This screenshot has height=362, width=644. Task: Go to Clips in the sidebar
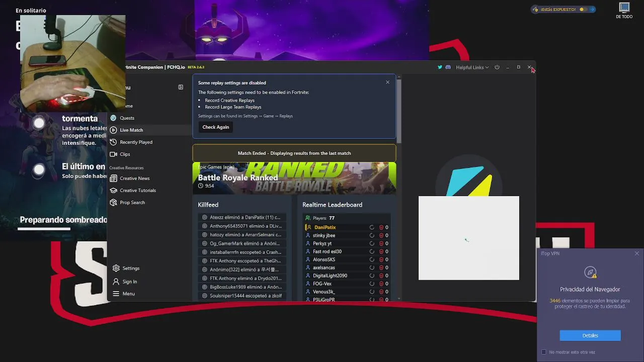click(x=149, y=154)
